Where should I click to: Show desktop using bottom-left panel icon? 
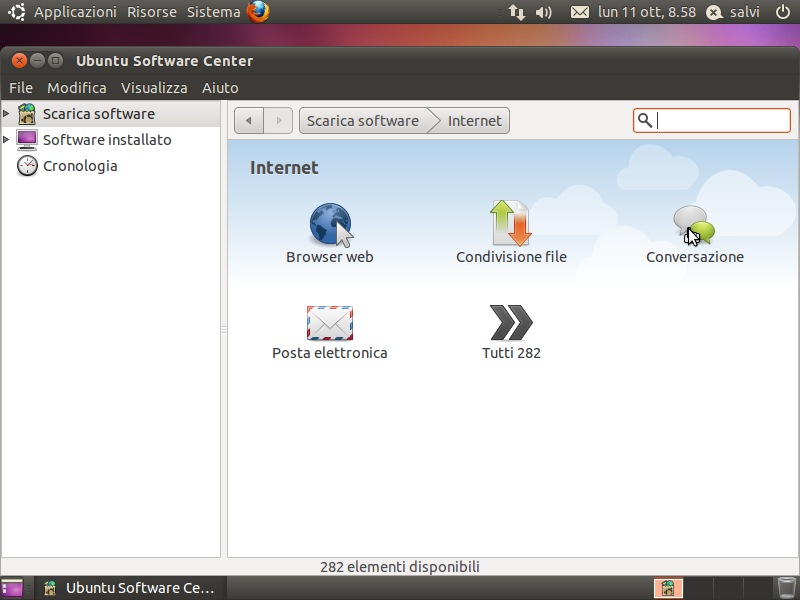click(12, 588)
